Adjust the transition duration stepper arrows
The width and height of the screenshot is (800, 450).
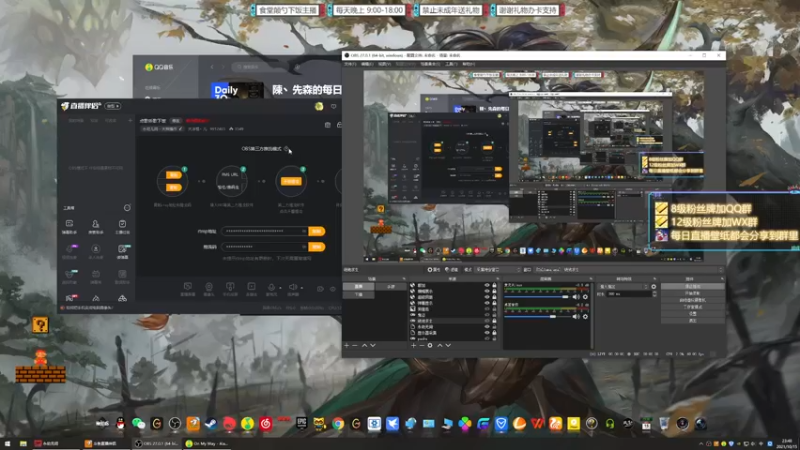[x=655, y=294]
